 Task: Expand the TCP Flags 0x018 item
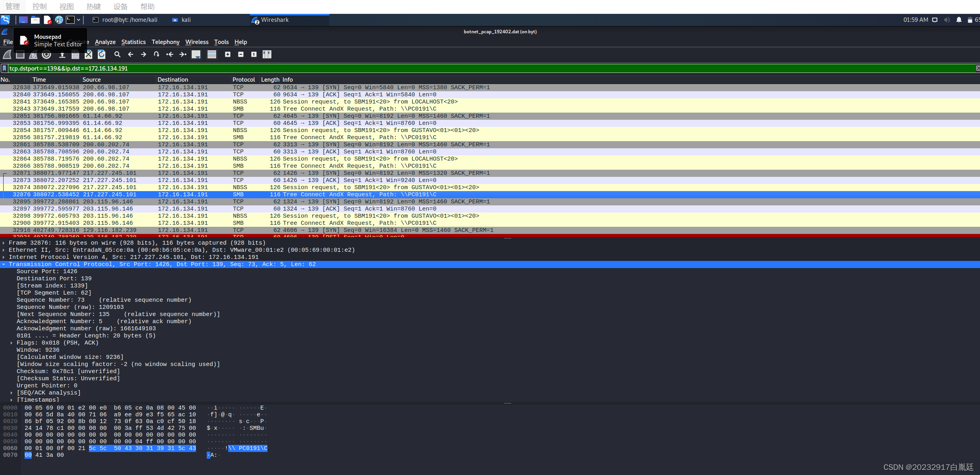point(12,343)
